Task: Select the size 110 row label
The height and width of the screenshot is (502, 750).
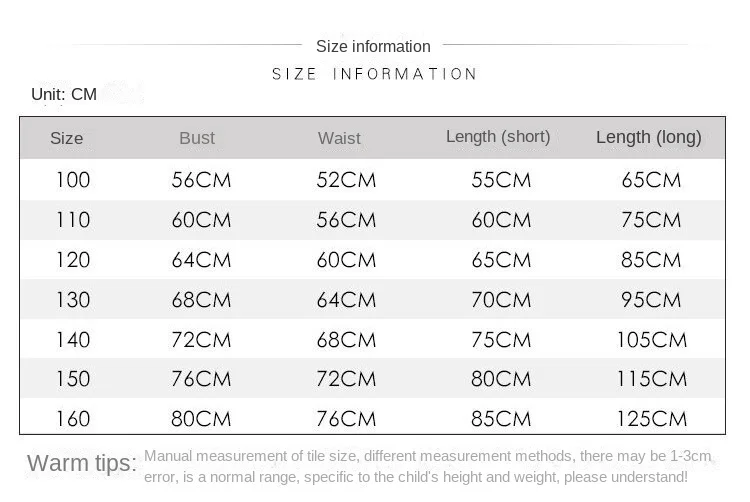Action: tap(73, 220)
